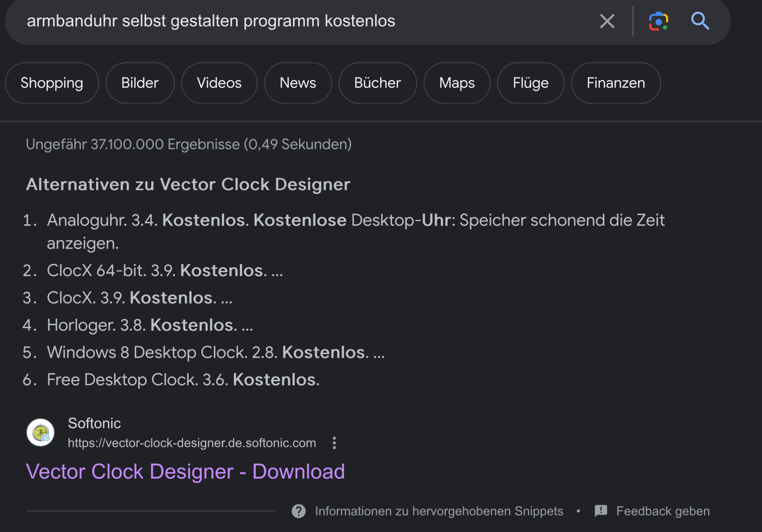This screenshot has height=532, width=762.
Task: Switch to the Bilder filter
Action: (140, 83)
